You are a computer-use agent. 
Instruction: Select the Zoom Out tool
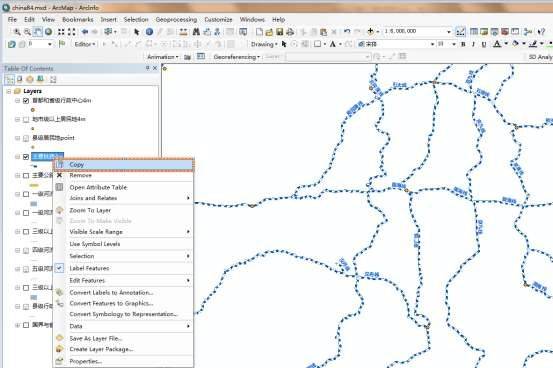coord(27,32)
